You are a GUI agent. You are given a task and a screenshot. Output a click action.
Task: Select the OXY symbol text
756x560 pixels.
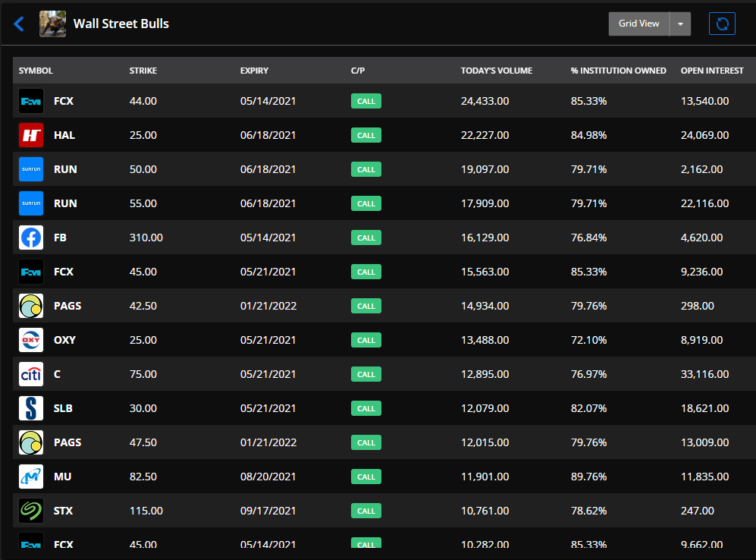pos(64,340)
